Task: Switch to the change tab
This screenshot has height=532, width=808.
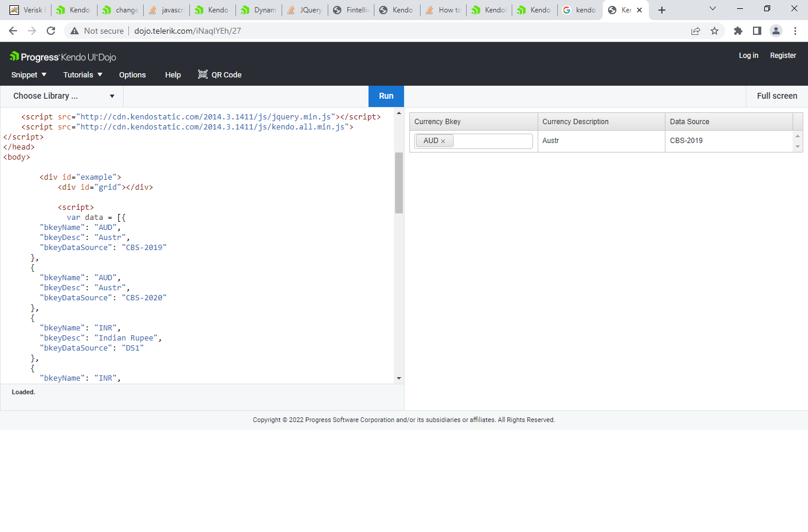Action: [x=121, y=10]
